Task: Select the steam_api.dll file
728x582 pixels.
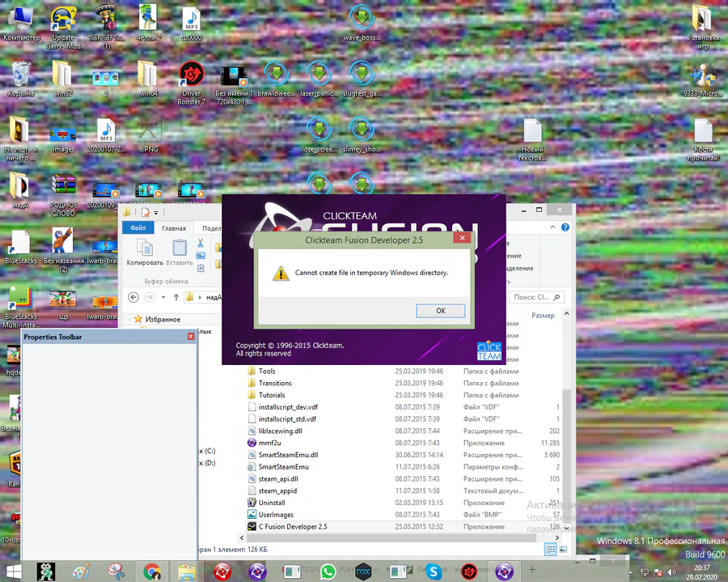Action: point(278,479)
